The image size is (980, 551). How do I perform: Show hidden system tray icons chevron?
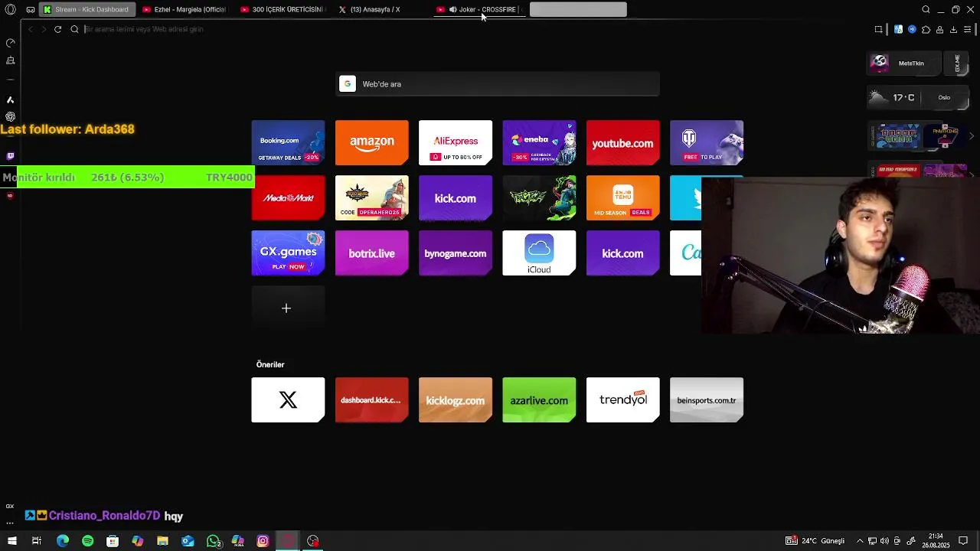[x=860, y=541]
